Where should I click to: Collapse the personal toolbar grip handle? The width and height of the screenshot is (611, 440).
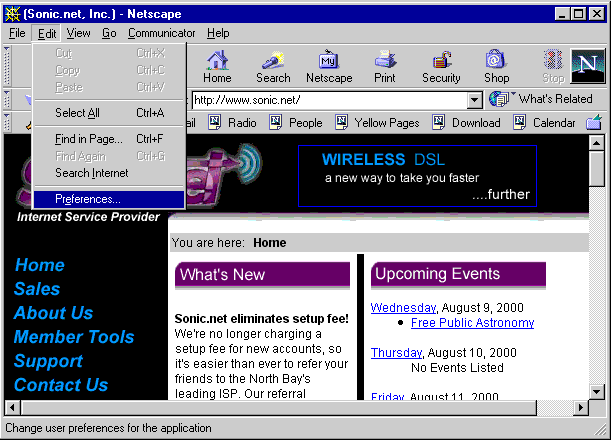pyautogui.click(x=7, y=122)
